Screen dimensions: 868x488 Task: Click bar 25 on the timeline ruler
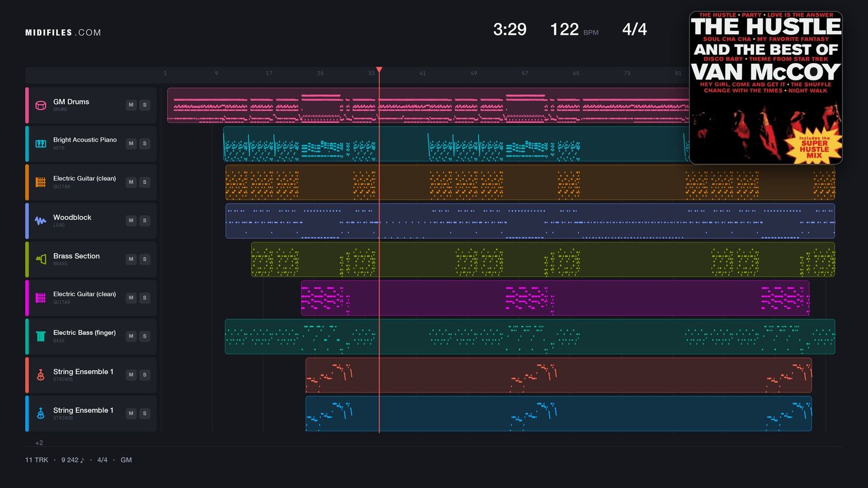pos(321,73)
